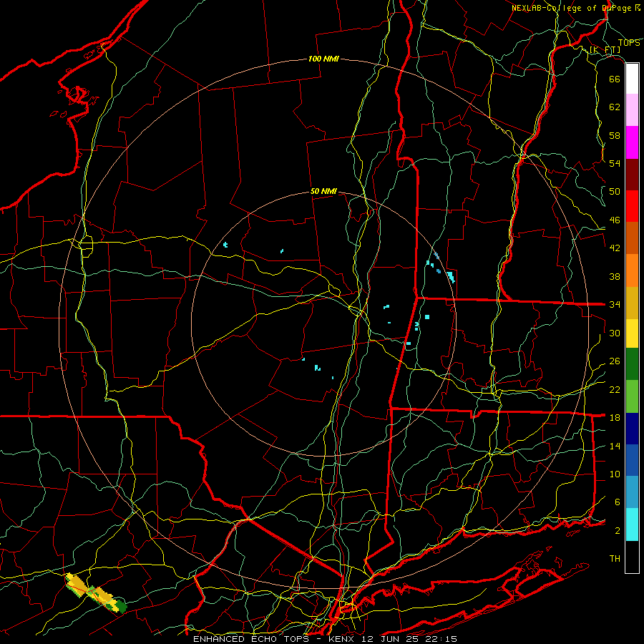Screen dimensions: 644x644
Task: Click the "10" legend value
Action: [615, 474]
